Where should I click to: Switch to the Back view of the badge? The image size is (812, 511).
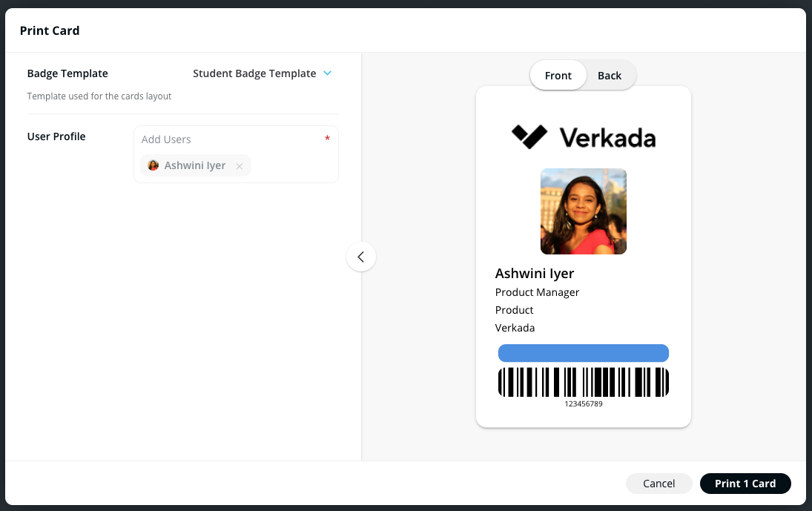coord(610,76)
